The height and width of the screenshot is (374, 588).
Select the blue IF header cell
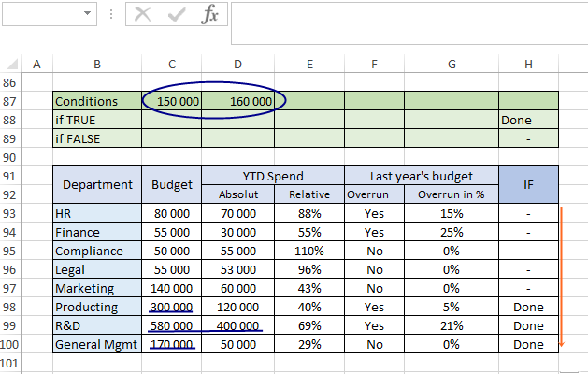(528, 185)
